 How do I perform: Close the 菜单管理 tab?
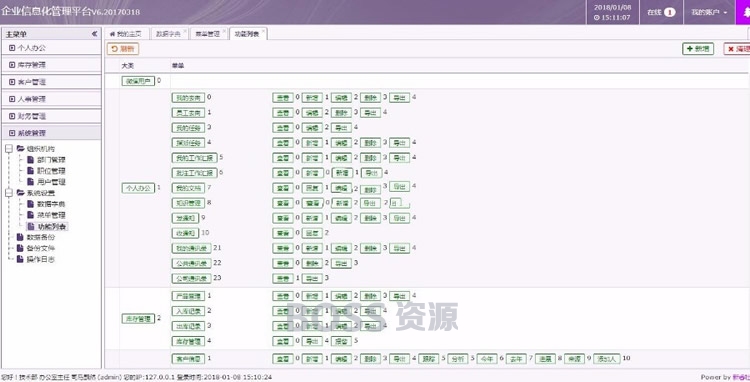[x=224, y=32]
